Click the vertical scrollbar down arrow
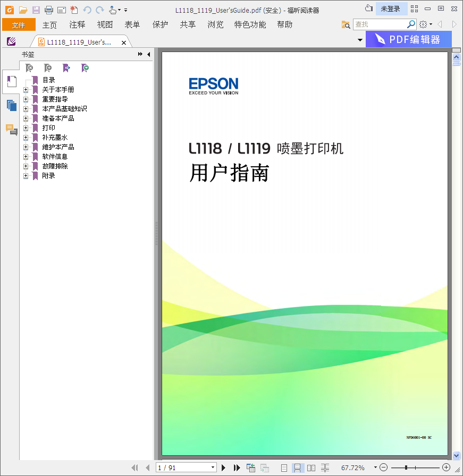 click(456, 455)
